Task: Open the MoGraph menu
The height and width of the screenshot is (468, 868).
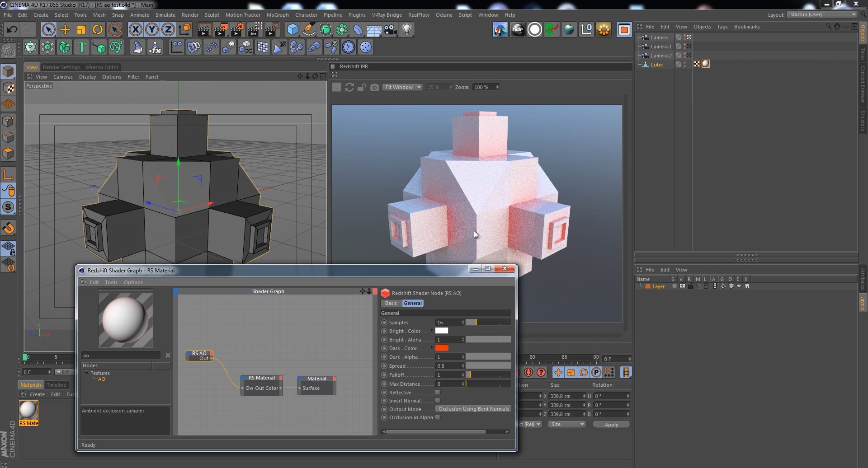Action: click(x=278, y=14)
